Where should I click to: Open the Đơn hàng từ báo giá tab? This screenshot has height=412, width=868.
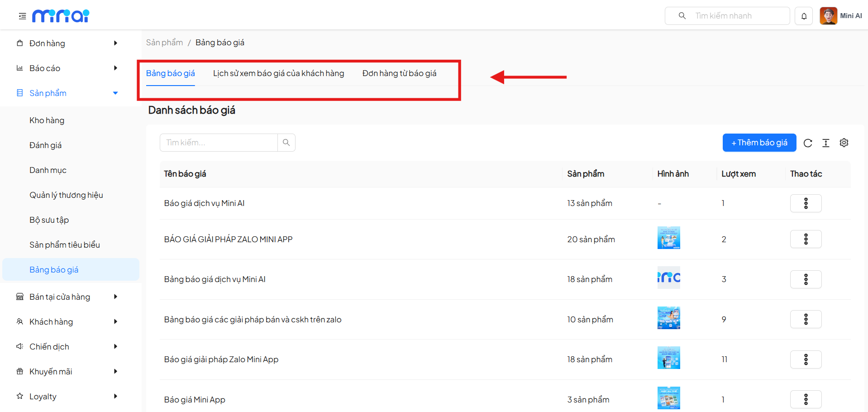pyautogui.click(x=399, y=73)
